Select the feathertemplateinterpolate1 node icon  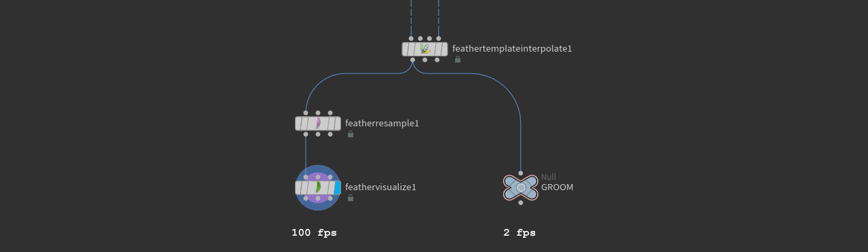tap(425, 49)
